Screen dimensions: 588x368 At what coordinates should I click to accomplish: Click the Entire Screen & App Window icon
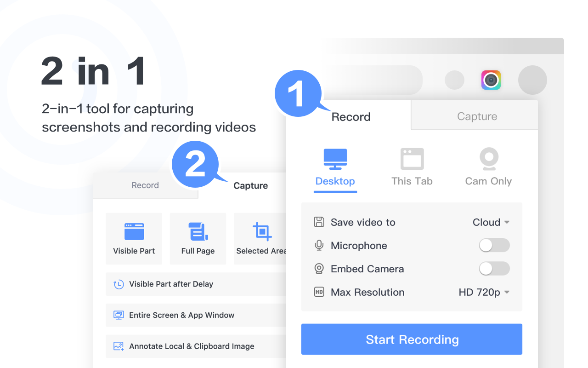click(x=119, y=315)
